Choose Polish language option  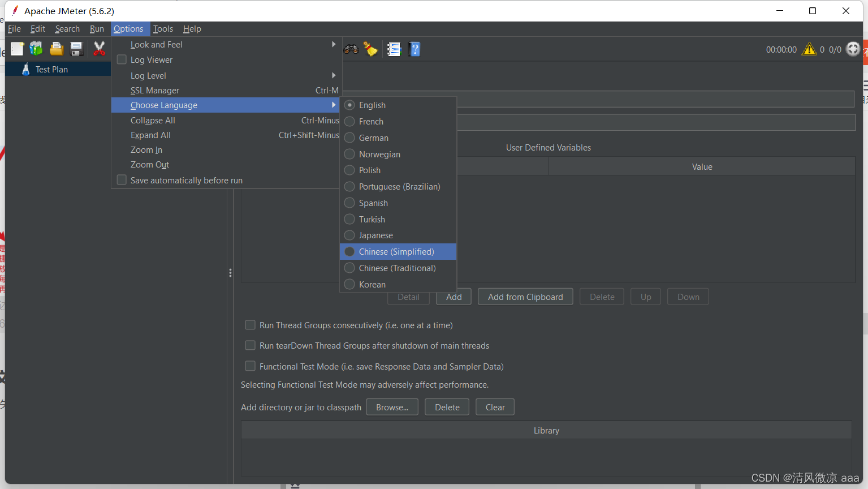point(398,170)
